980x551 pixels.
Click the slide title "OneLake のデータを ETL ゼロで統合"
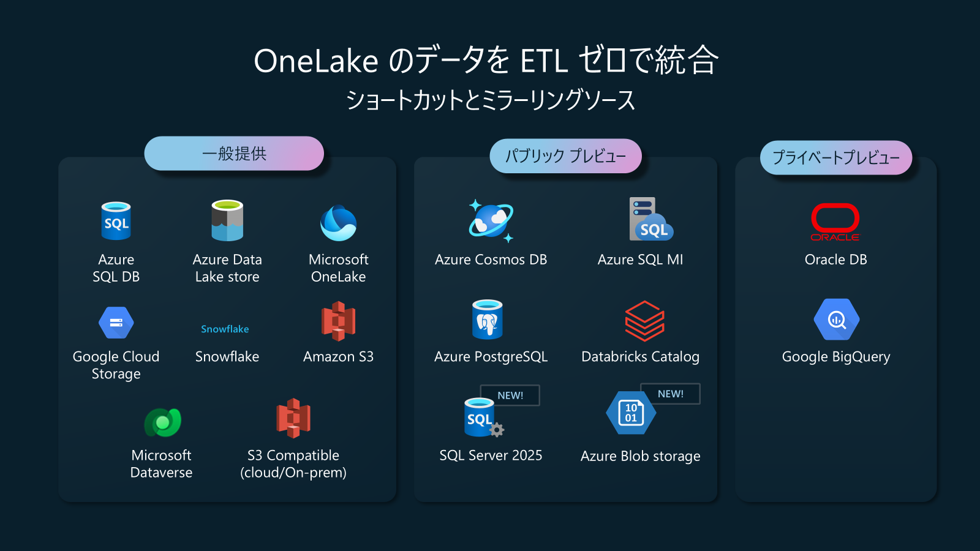pos(486,61)
